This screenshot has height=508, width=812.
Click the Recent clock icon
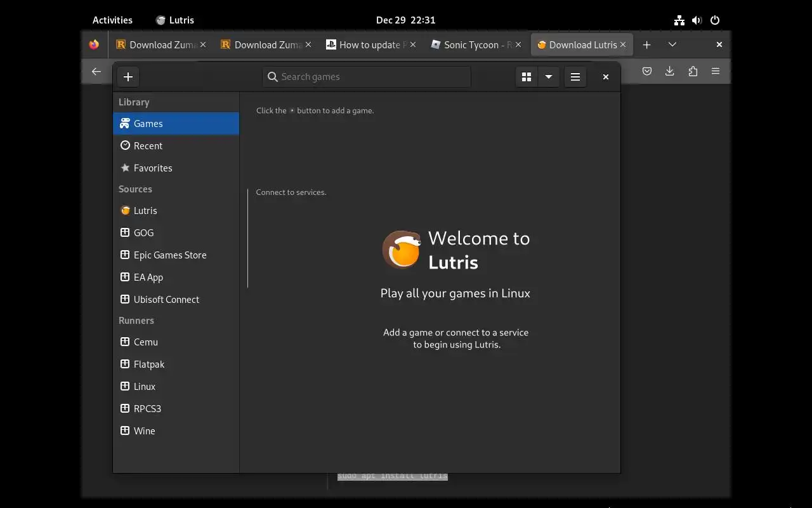(125, 145)
